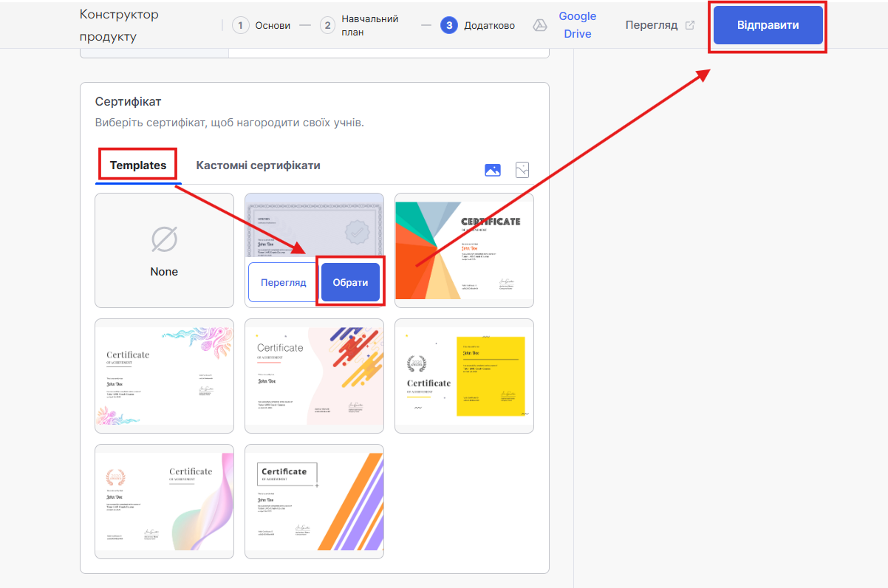The image size is (888, 588).
Task: Pick the floral swirl corner certificate template
Action: click(x=164, y=376)
